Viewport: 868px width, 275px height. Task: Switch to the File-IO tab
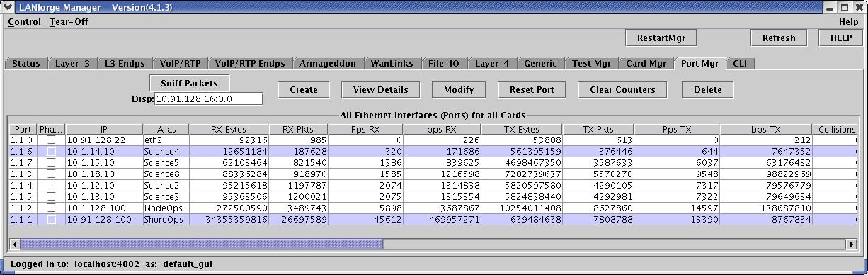[x=444, y=64]
